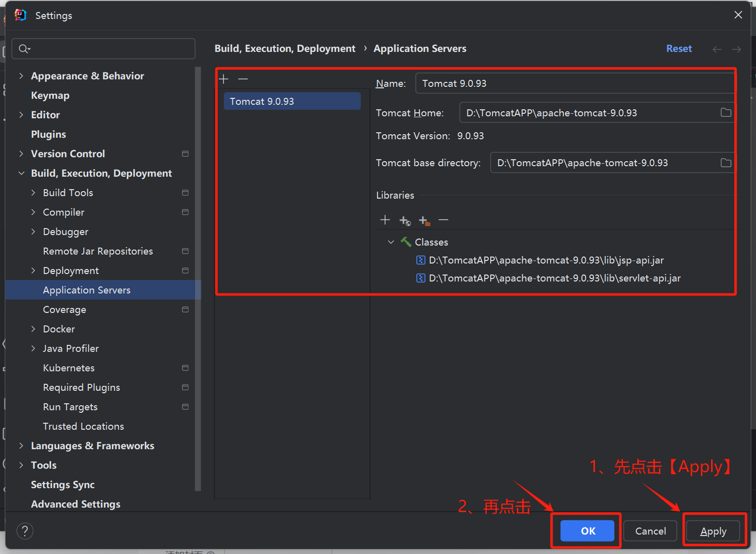Viewport: 756px width, 554px height.
Task: Click jar icon of servlet-api.jar
Action: pos(421,278)
